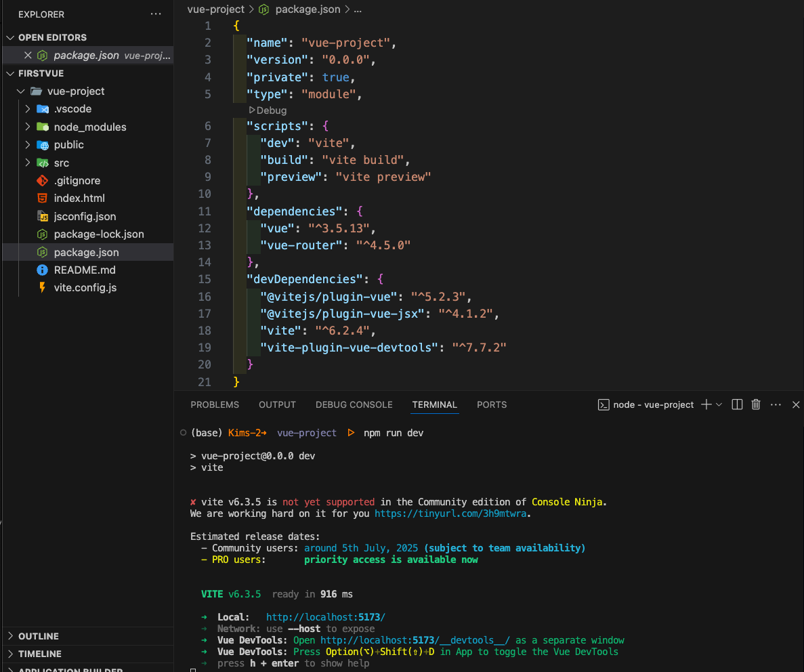The image size is (804, 672).
Task: Expand the node_modules folder
Action: (28, 127)
